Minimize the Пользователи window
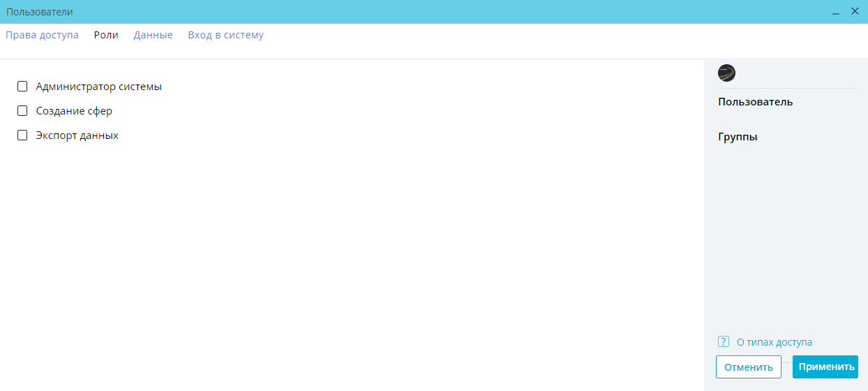868x391 pixels. [835, 12]
